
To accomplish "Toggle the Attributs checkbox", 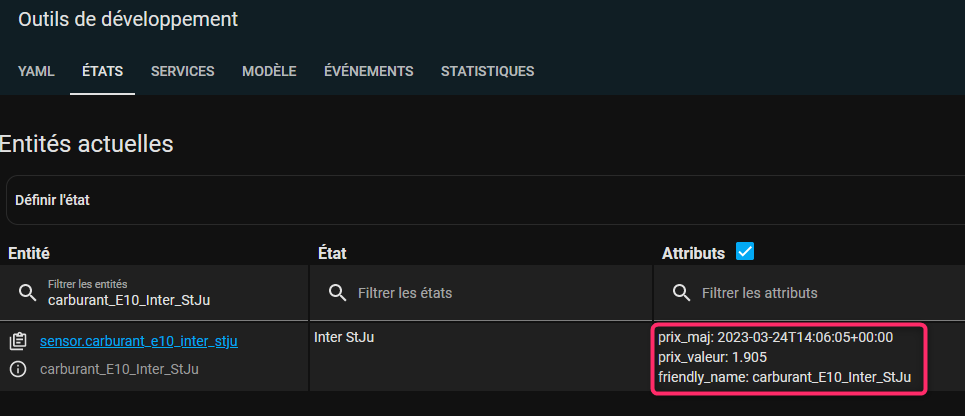I will [745, 251].
